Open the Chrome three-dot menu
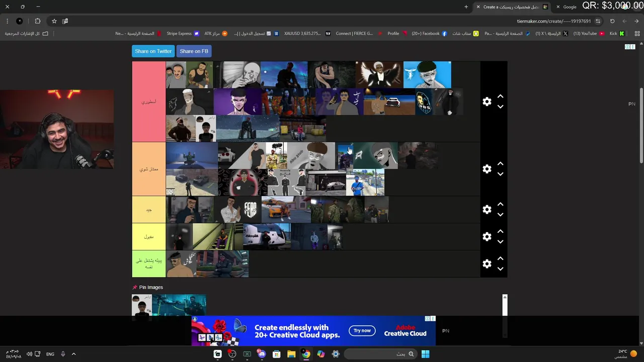Image resolution: width=644 pixels, height=362 pixels. tap(7, 21)
